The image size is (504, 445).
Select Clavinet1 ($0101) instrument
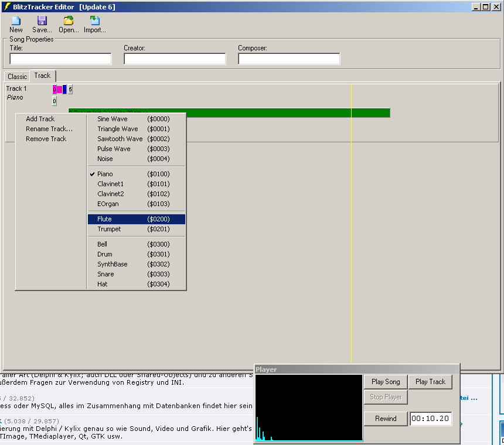pyautogui.click(x=137, y=184)
